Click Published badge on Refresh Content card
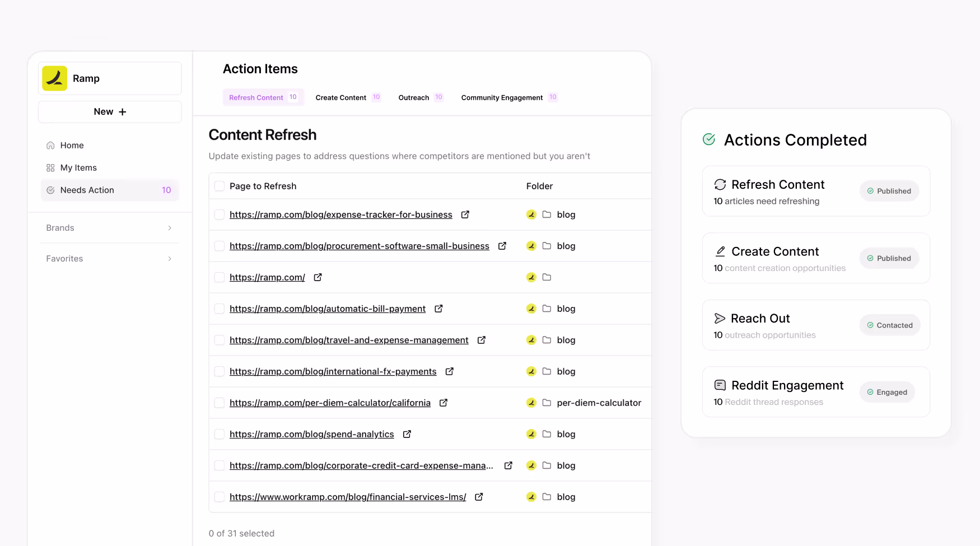The image size is (980, 546). (889, 191)
